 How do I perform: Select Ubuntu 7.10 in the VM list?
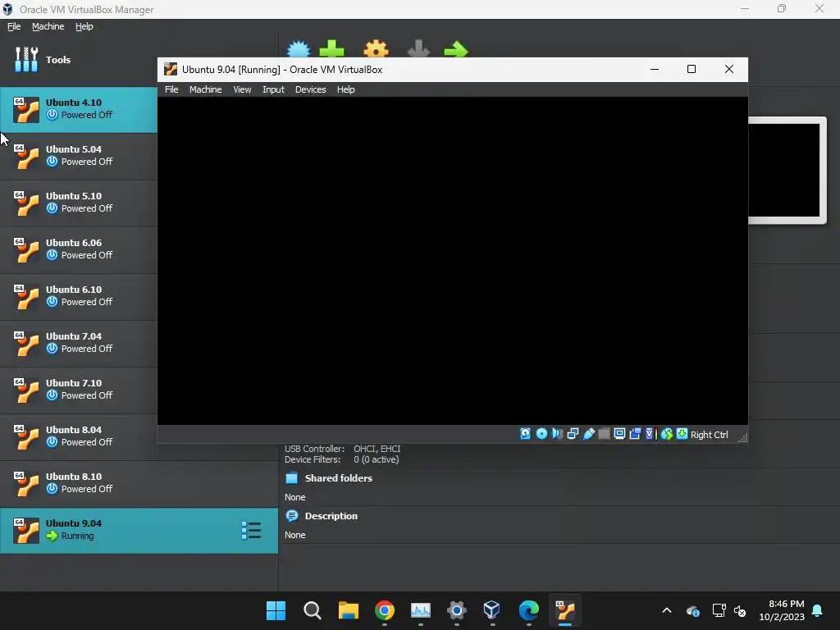tap(78, 390)
